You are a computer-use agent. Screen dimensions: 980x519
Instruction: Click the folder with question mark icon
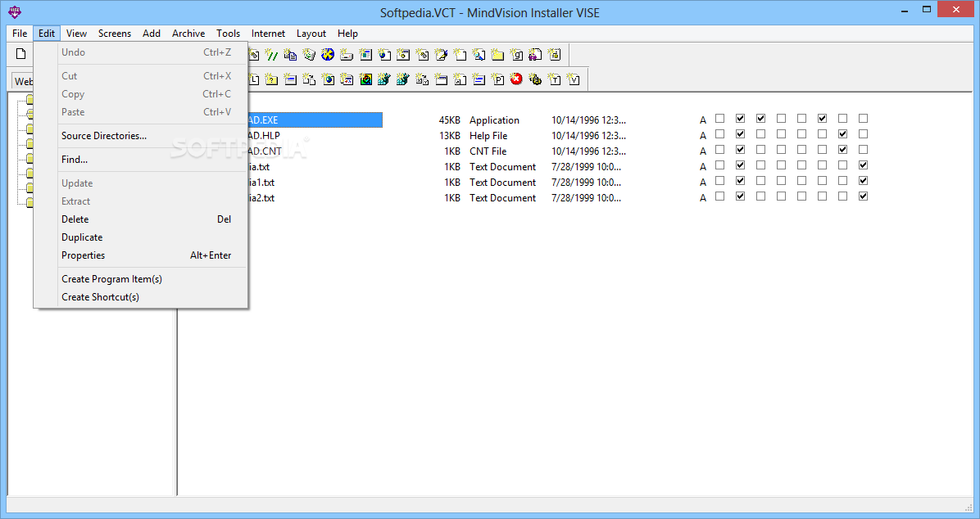[271, 79]
